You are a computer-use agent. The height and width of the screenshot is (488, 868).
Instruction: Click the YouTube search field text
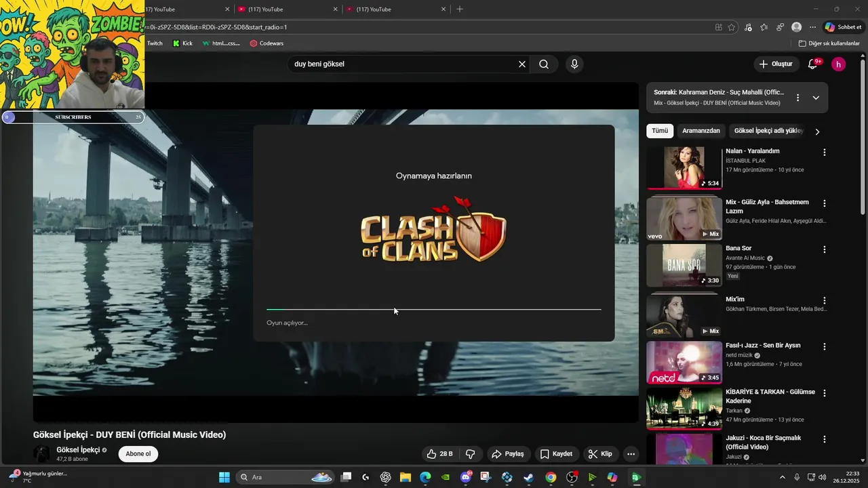click(319, 64)
